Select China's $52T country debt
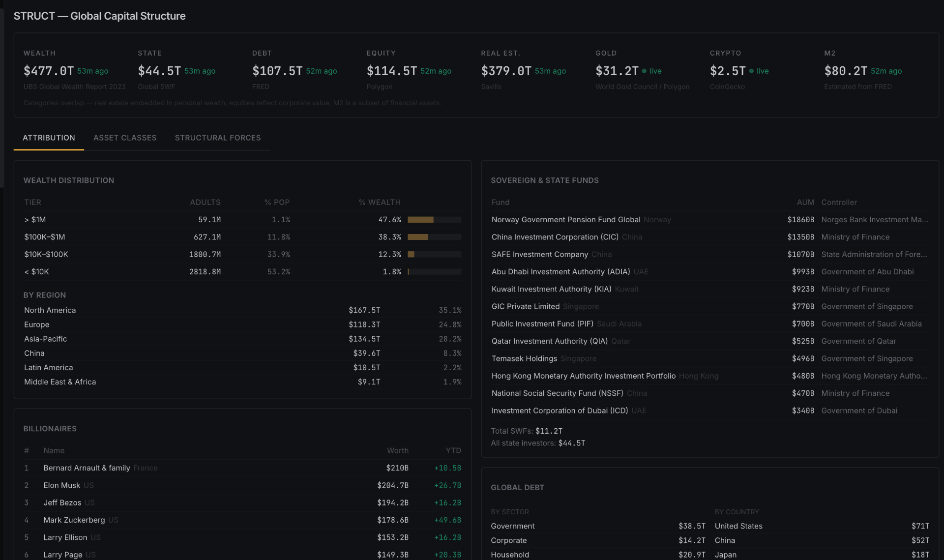The image size is (944, 560). [920, 540]
